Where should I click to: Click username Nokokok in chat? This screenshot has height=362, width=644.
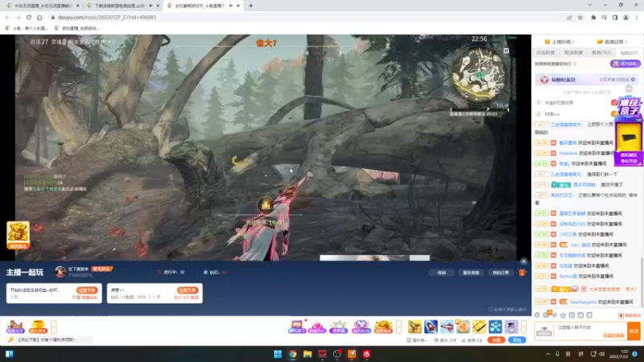(x=568, y=153)
